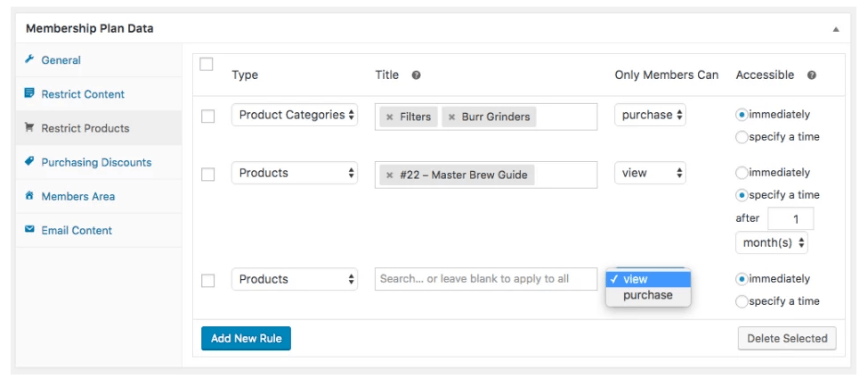Select immediately for the last Products rule
The width and height of the screenshot is (866, 385).
(x=742, y=279)
